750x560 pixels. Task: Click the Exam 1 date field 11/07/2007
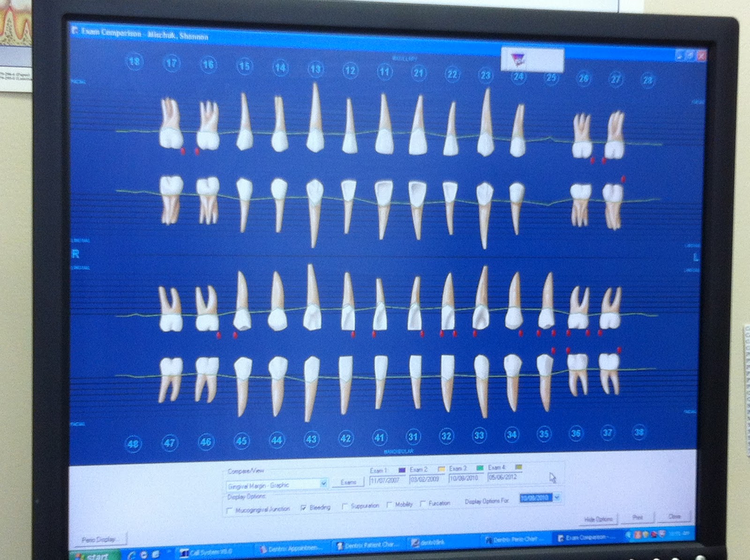pos(386,480)
